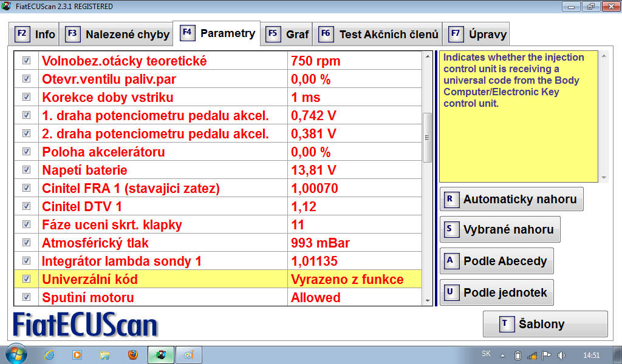Switch to the Nalezené chyby tab
This screenshot has width=622, height=364.
point(118,34)
